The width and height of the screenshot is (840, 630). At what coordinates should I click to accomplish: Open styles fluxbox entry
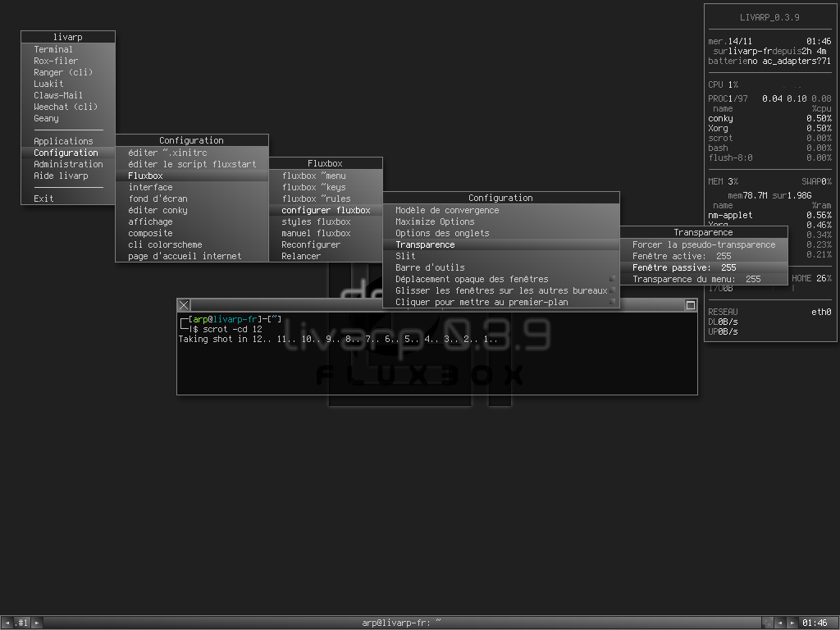326,221
